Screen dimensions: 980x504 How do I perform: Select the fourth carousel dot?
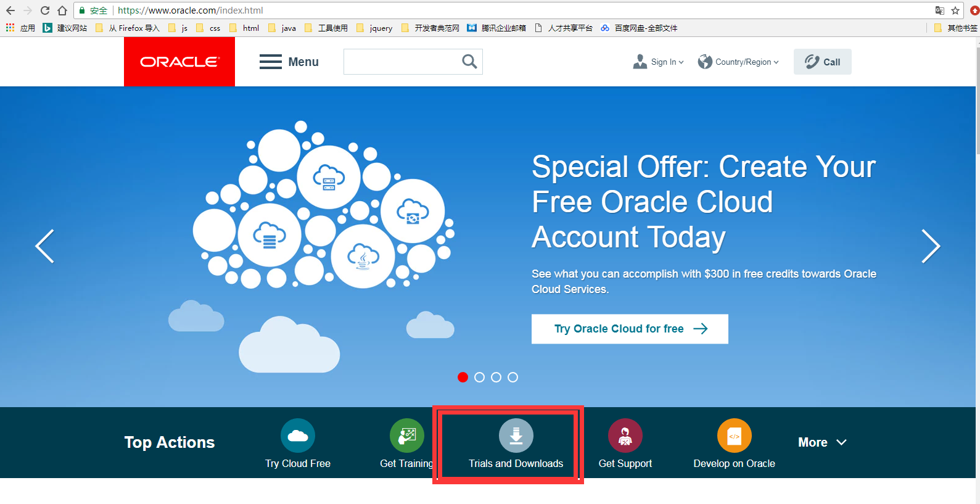coord(513,377)
